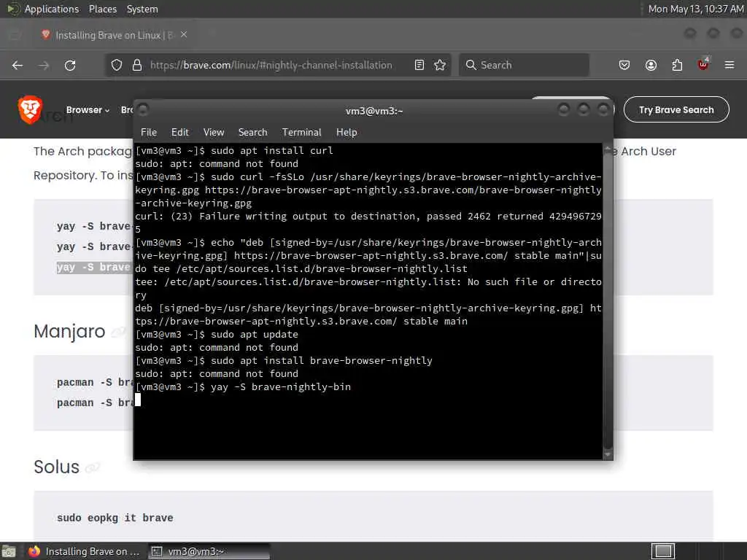
Task: Show site security padlock info
Action: pyautogui.click(x=136, y=65)
